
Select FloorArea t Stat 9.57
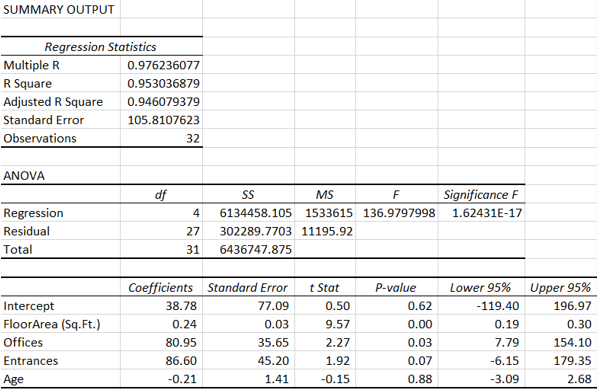click(x=337, y=324)
